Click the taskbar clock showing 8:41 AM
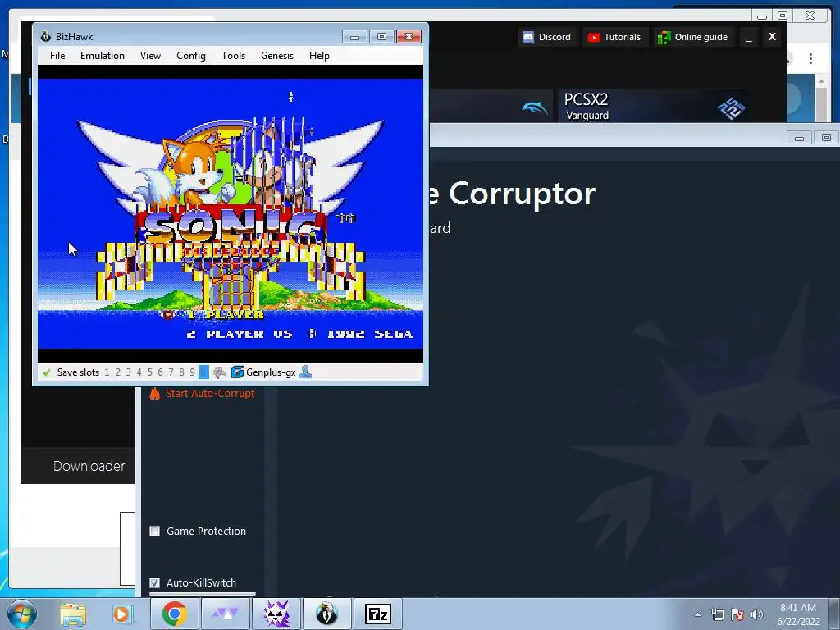This screenshot has height=630, width=840. [x=798, y=614]
